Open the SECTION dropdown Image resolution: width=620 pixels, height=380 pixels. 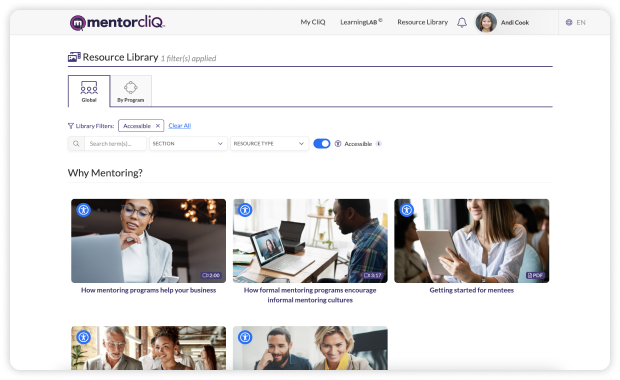tap(188, 144)
